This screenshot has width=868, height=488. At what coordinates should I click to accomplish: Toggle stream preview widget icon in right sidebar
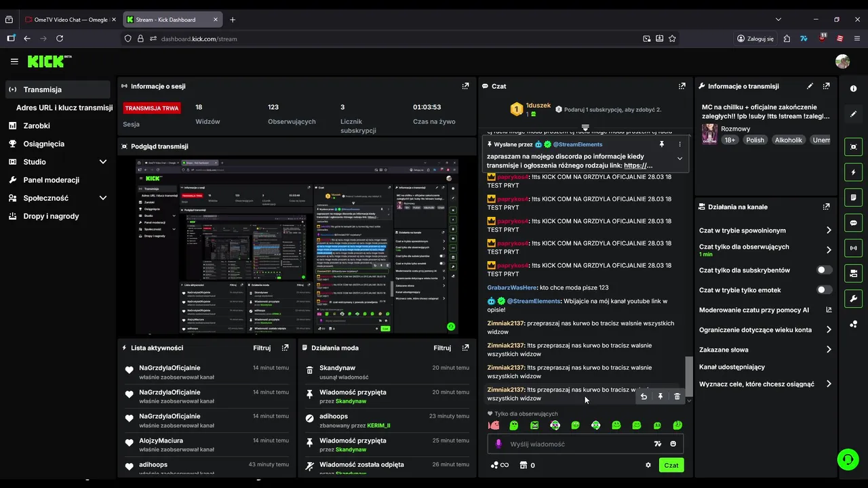853,147
